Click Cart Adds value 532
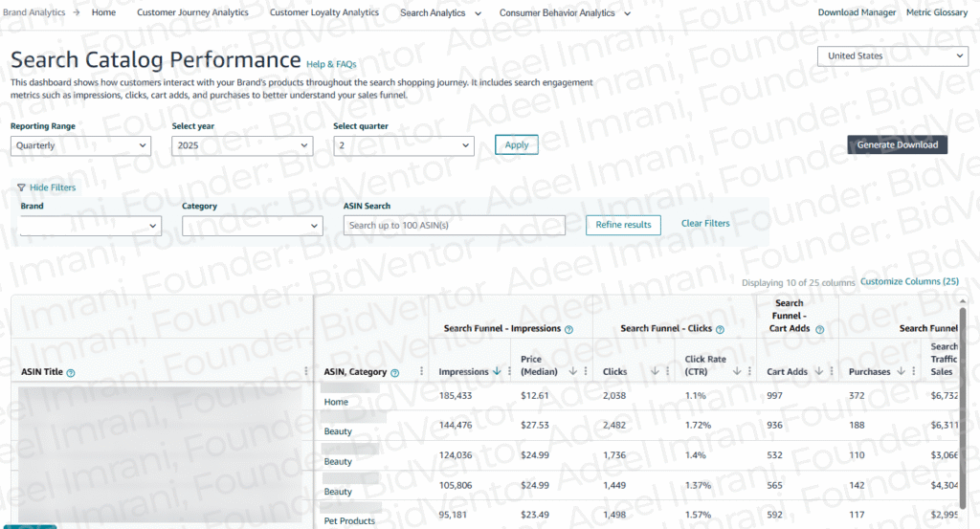The width and height of the screenshot is (980, 529). click(774, 455)
